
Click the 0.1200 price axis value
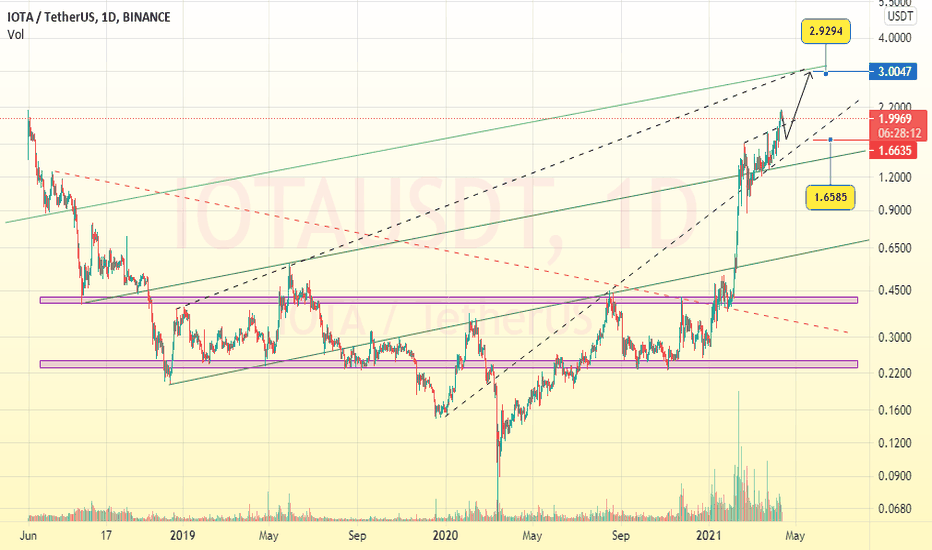pos(894,443)
